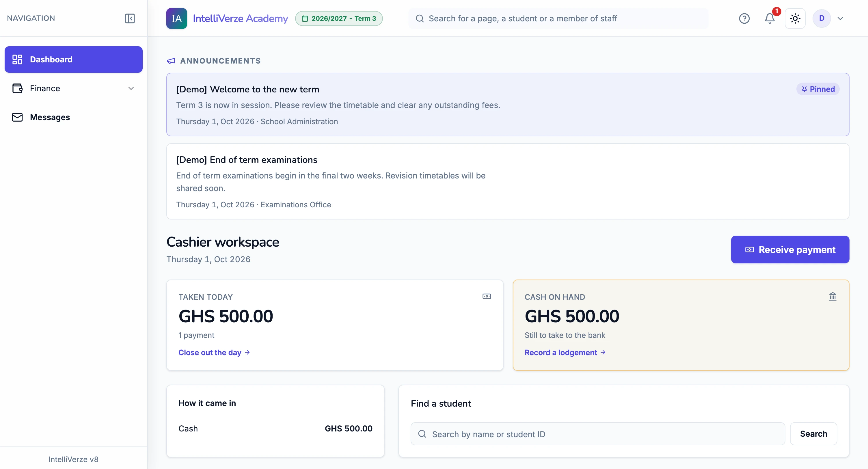
Task: Click the Receive payment button
Action: pos(790,249)
